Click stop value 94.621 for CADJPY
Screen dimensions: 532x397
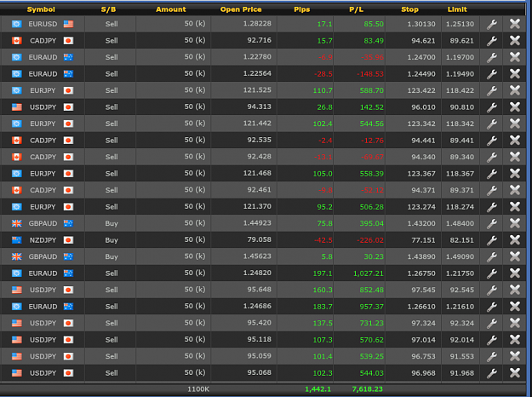[x=423, y=41]
